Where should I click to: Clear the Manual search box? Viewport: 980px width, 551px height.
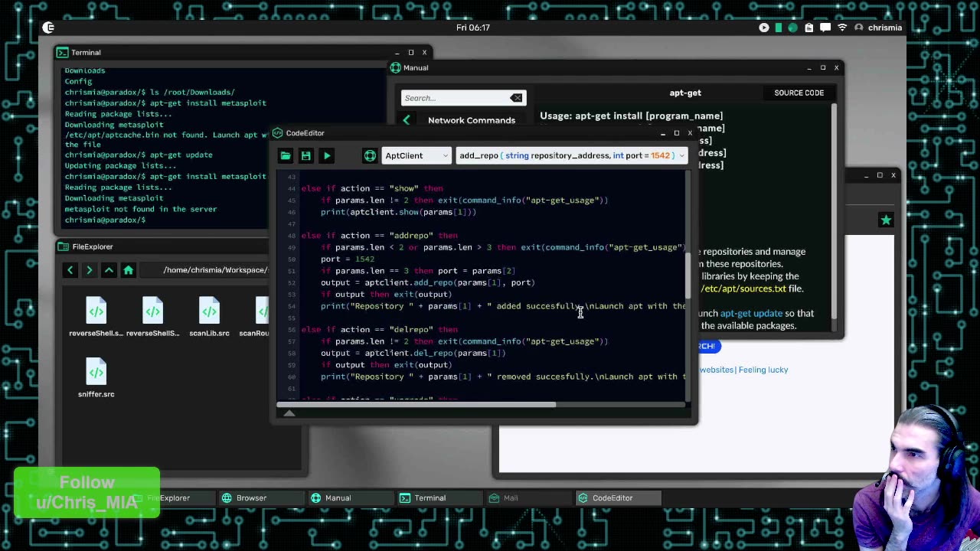tap(516, 98)
